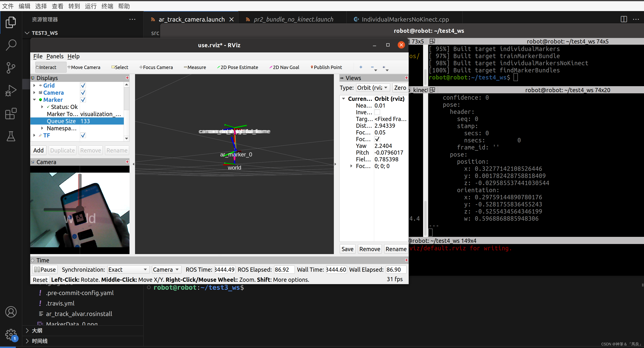
Task: Open the Extensions view icon
Action: [11, 114]
